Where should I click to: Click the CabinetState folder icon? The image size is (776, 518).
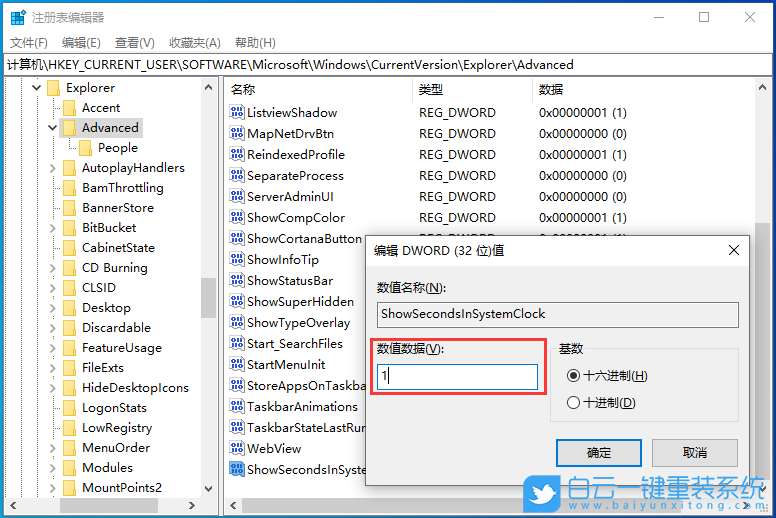pyautogui.click(x=70, y=247)
